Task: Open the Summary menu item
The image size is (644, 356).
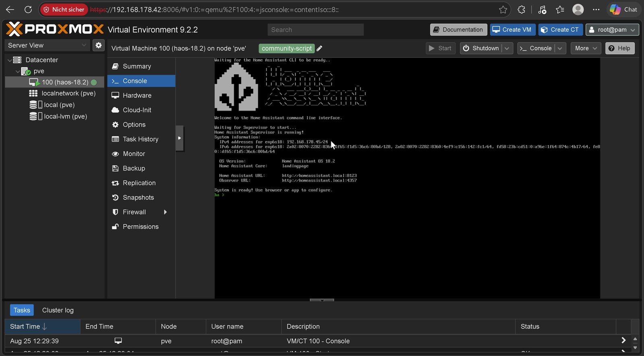Action: click(x=141, y=66)
